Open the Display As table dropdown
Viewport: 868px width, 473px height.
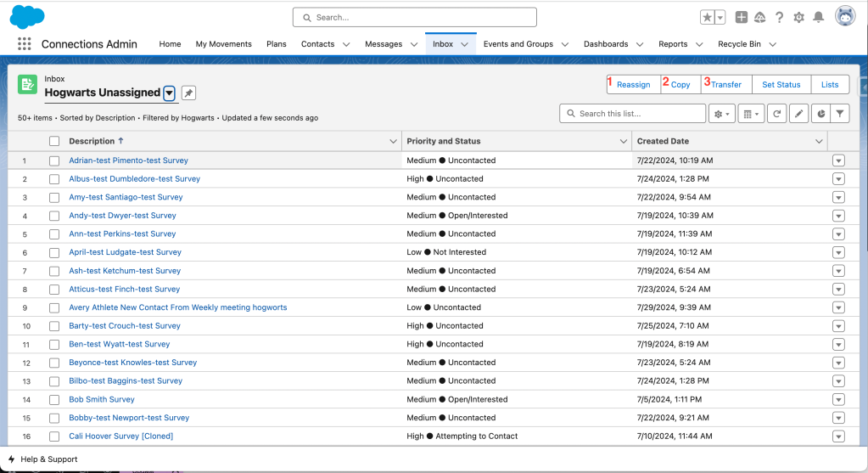[752, 113]
